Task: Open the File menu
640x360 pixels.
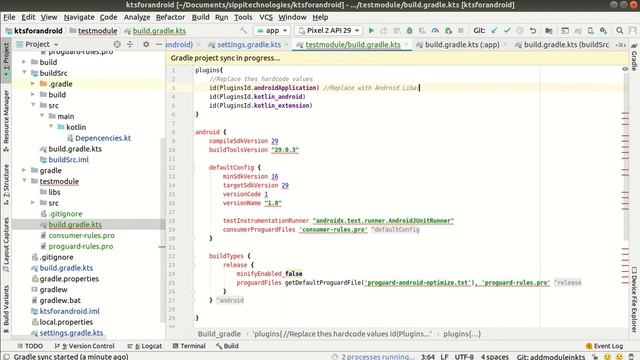Action: tap(9, 17)
